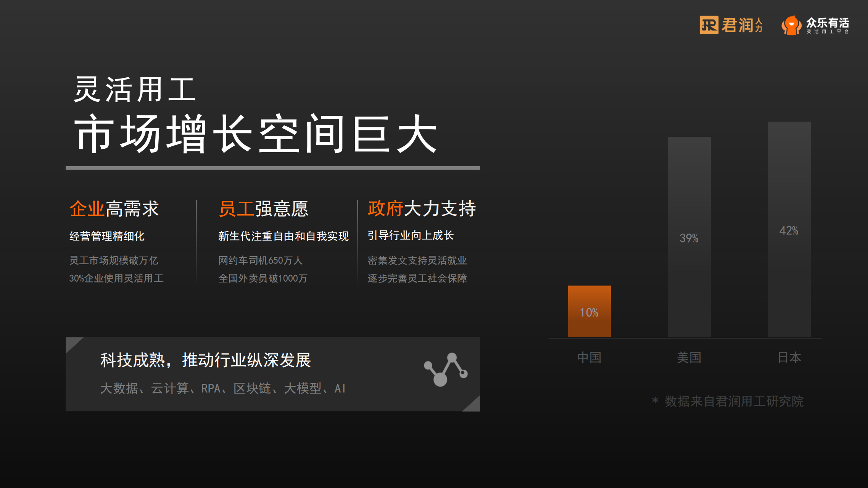The height and width of the screenshot is (488, 868).
Task: Select the 中国 axis label
Action: coord(589,358)
